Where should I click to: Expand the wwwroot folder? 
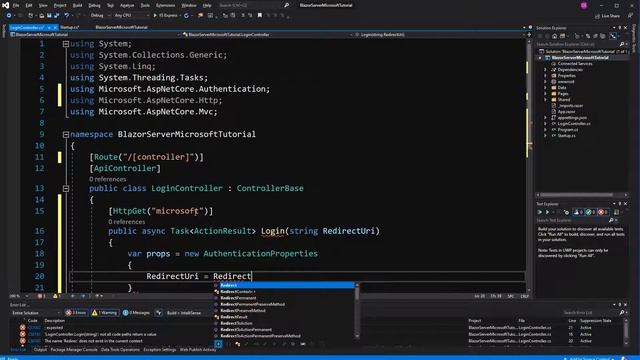545,82
